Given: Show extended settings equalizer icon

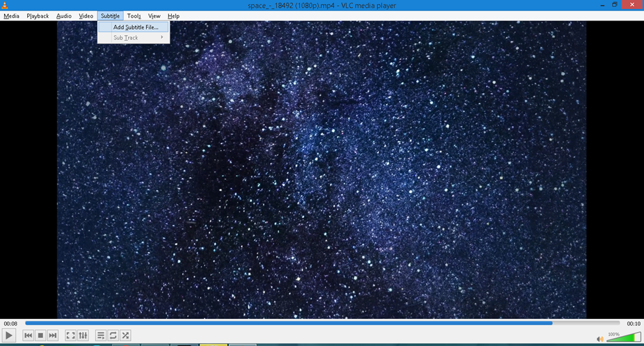Looking at the screenshot, I should [x=83, y=335].
